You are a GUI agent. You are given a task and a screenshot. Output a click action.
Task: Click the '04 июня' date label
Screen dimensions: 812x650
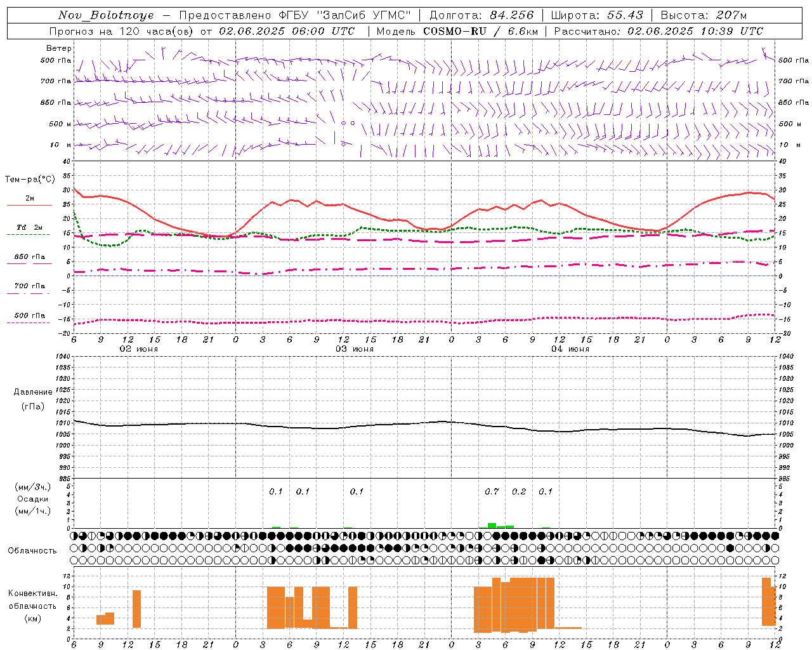(570, 349)
